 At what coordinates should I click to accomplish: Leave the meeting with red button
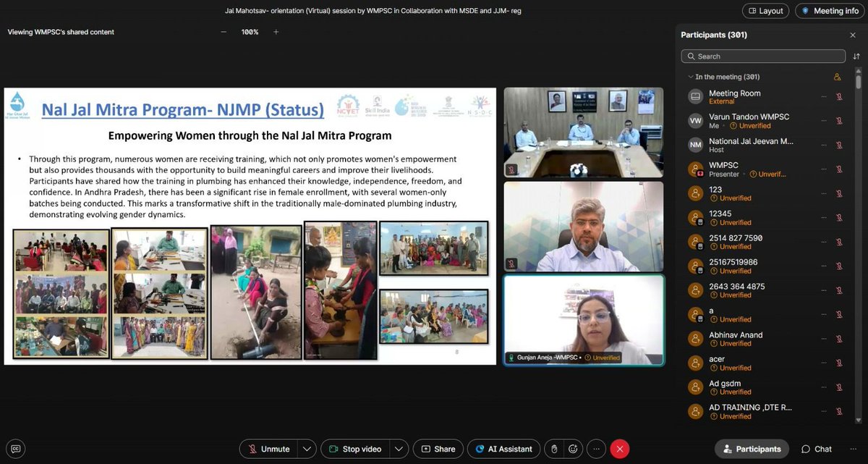620,449
